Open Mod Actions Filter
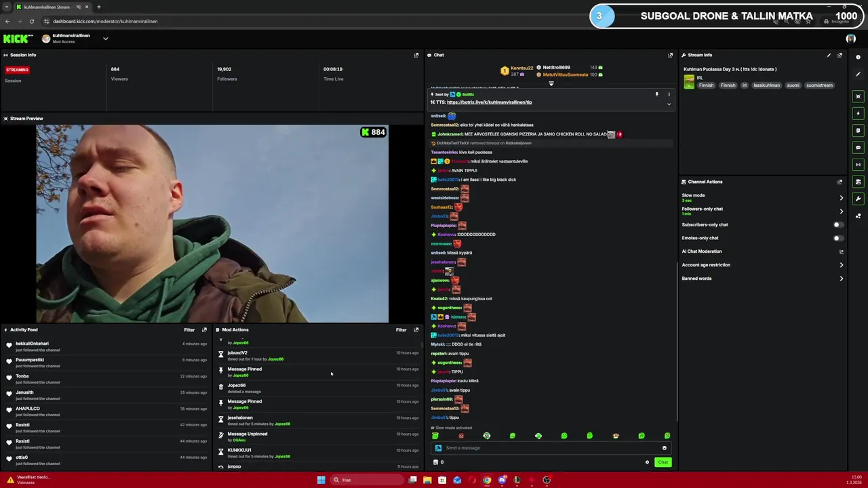The width and height of the screenshot is (868, 488). click(x=401, y=330)
